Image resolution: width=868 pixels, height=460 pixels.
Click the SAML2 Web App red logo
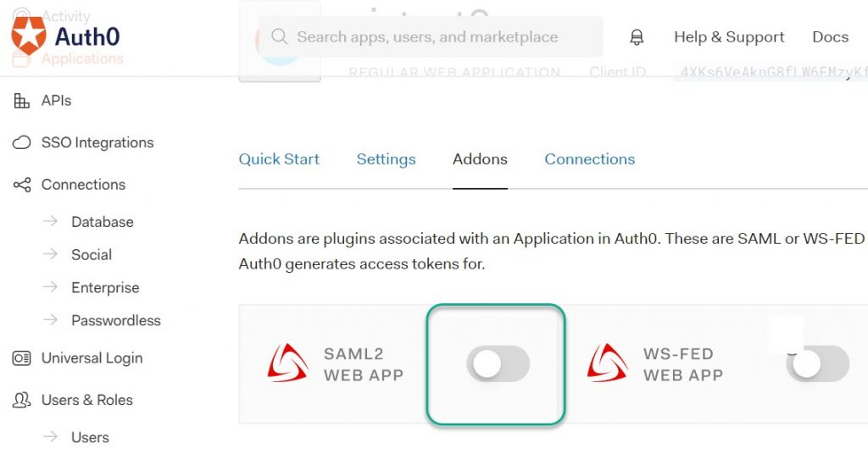(x=287, y=363)
